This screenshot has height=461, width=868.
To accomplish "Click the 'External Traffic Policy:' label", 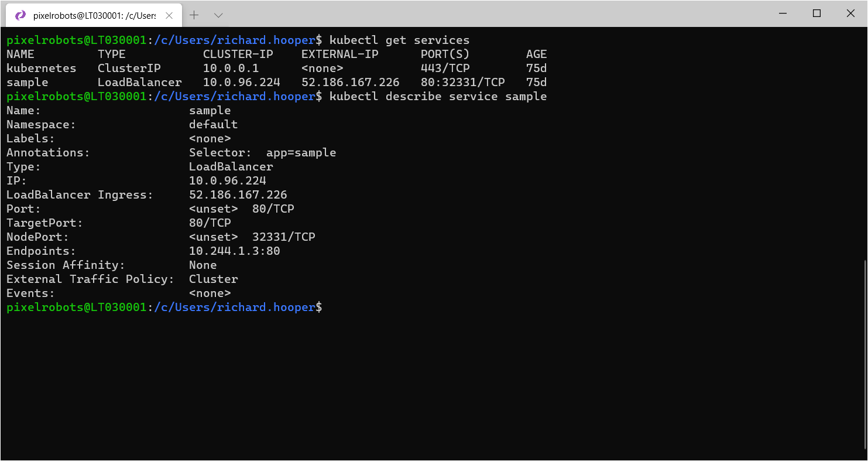I will tap(91, 279).
